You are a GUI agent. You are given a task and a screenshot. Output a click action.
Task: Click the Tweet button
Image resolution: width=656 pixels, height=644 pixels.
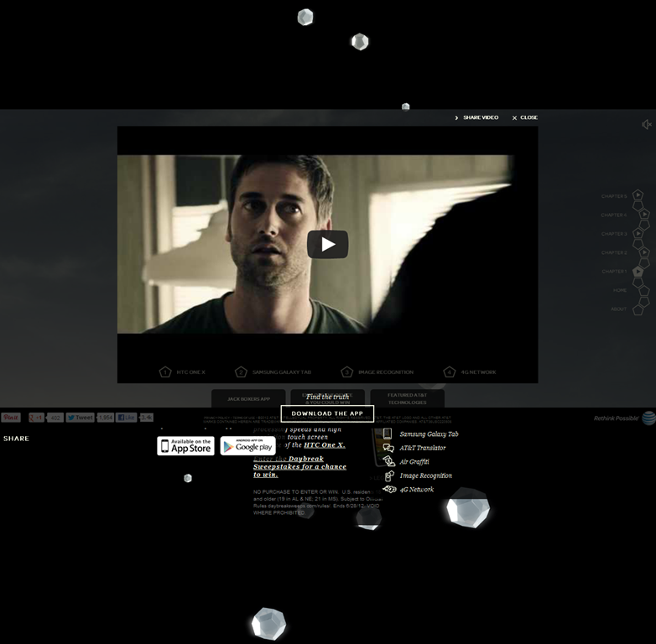[x=81, y=418]
